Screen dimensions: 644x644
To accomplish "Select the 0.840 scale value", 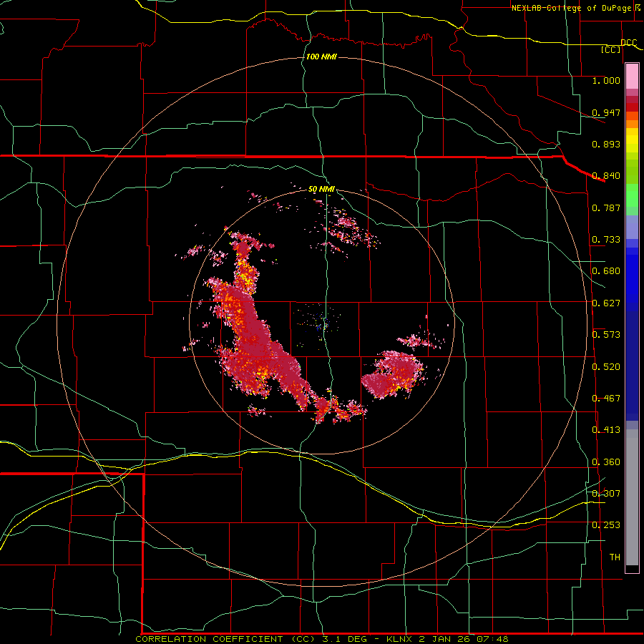I will [606, 176].
